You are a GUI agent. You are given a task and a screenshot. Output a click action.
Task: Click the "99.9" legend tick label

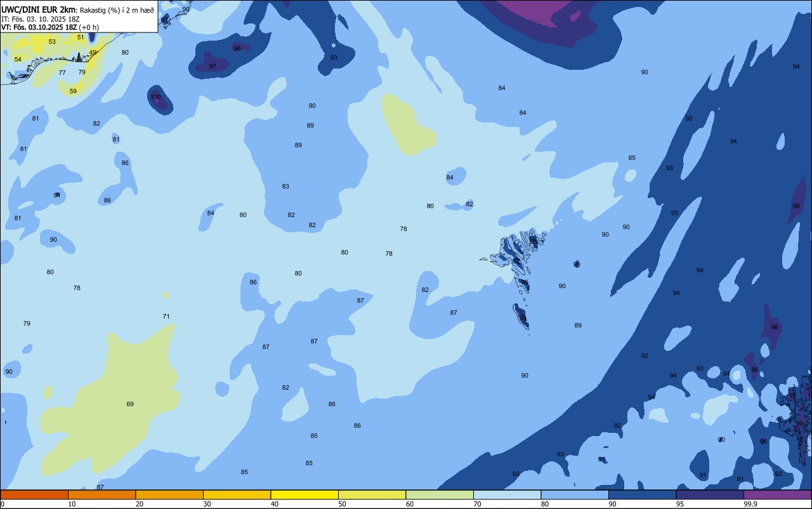[x=750, y=504]
